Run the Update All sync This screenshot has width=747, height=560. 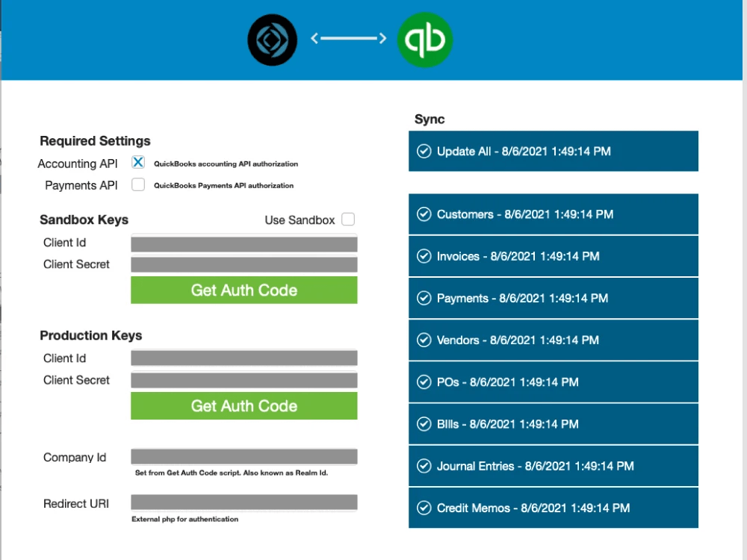pos(553,151)
